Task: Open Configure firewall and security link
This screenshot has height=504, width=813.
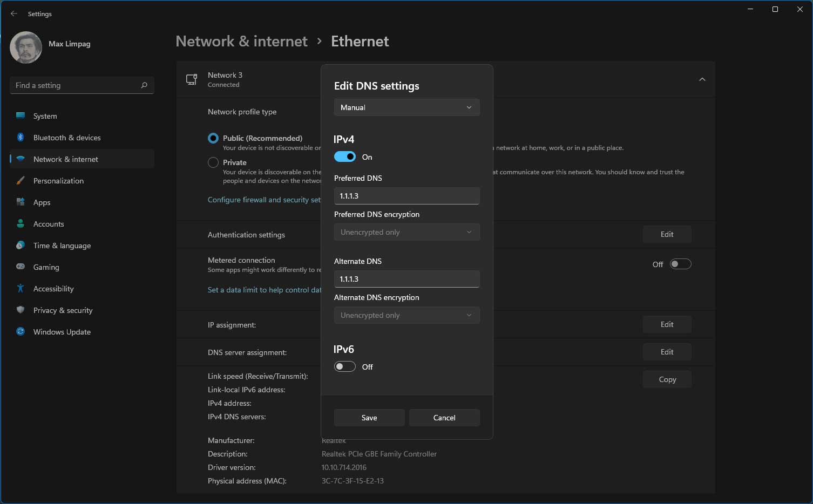Action: coord(264,200)
